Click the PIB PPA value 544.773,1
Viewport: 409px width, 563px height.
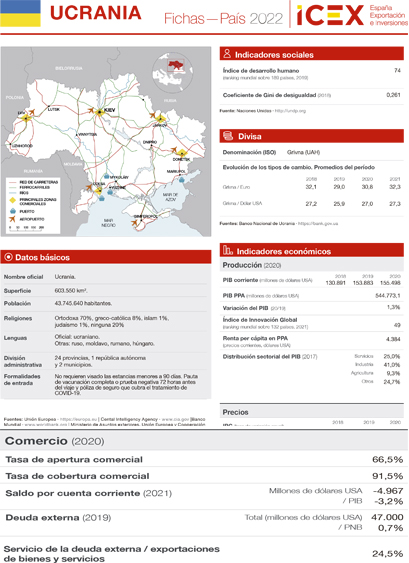pos(388,296)
